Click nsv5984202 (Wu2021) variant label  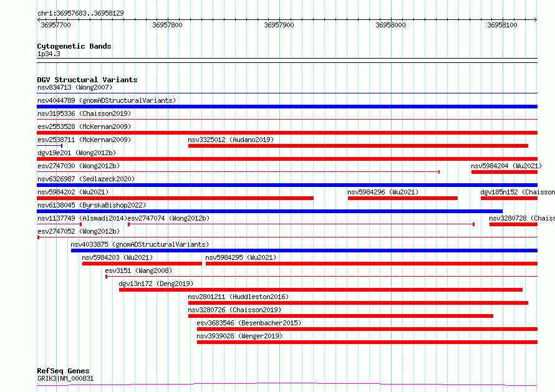click(x=73, y=192)
